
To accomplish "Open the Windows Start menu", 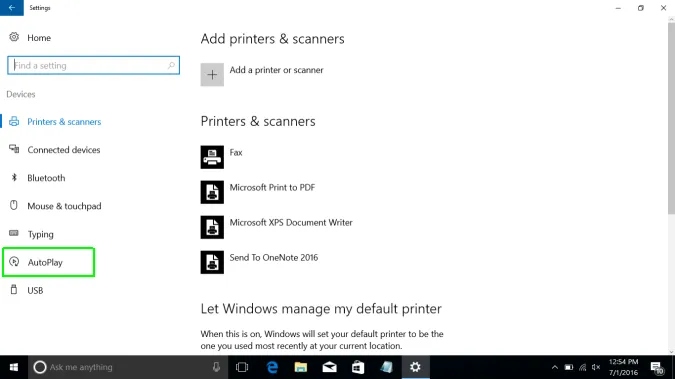I will coord(14,367).
